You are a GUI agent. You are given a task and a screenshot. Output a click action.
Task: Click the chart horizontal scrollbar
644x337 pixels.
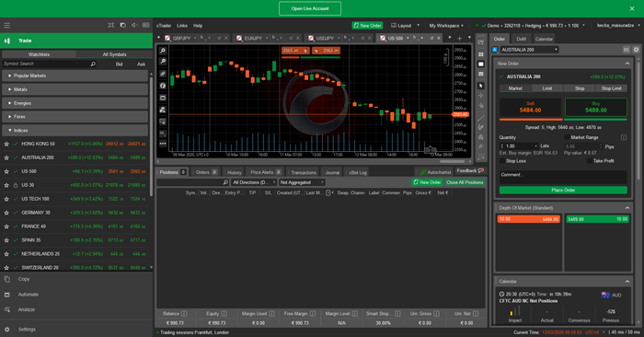(454, 161)
